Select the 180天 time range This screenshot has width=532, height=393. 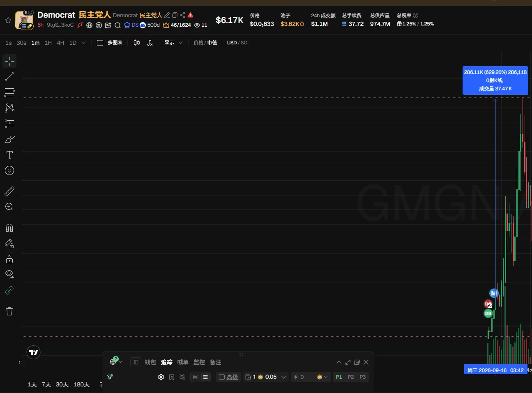coord(81,384)
